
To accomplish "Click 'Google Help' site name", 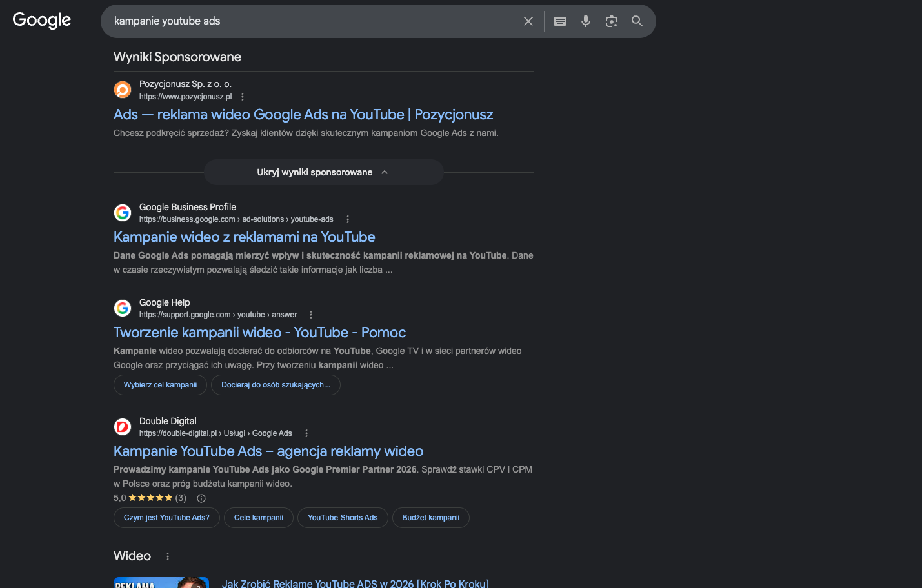I will [165, 302].
